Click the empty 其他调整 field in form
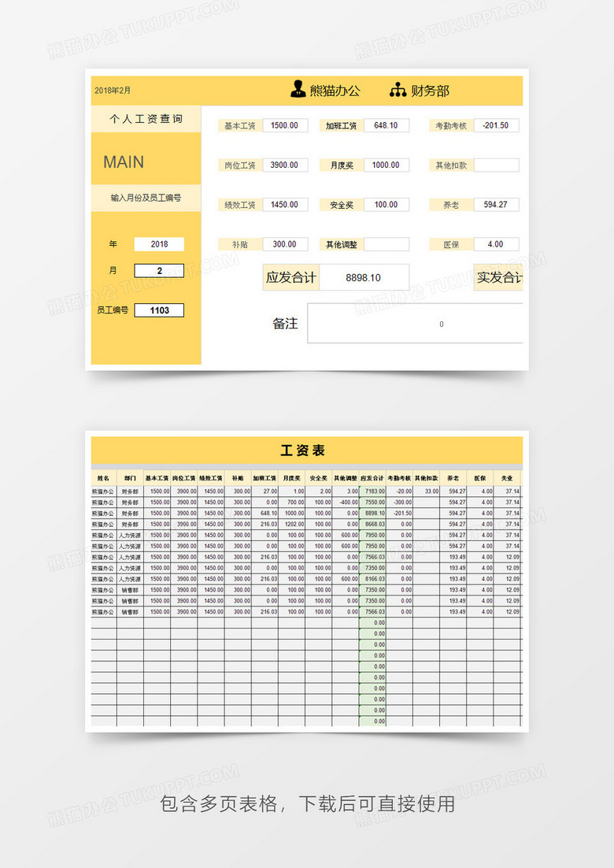 tap(386, 244)
